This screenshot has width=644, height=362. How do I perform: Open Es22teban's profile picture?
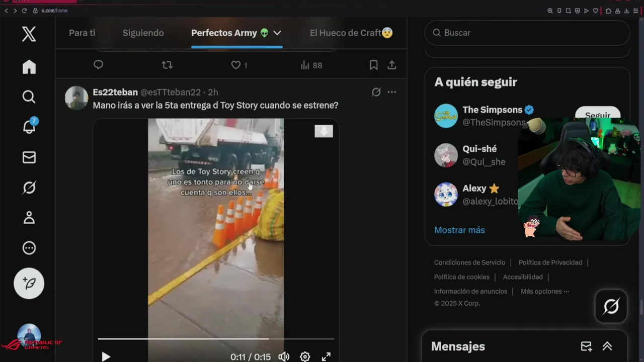click(76, 98)
